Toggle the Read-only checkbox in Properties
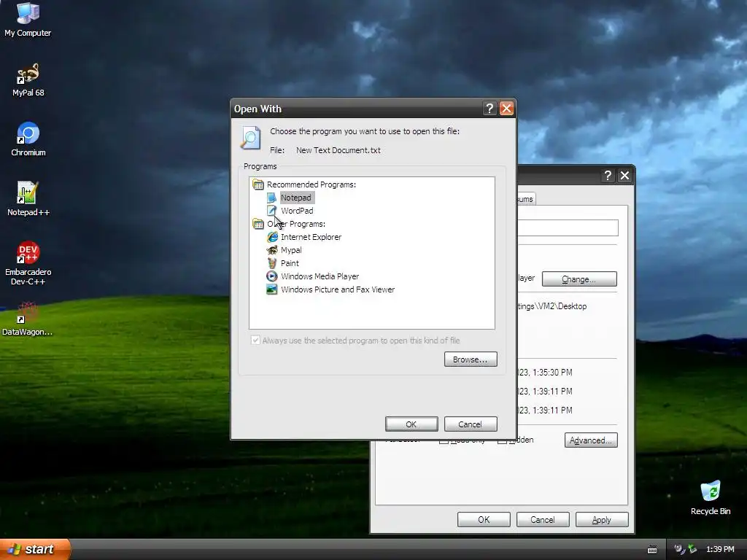Image resolution: width=747 pixels, height=560 pixels. (444, 440)
